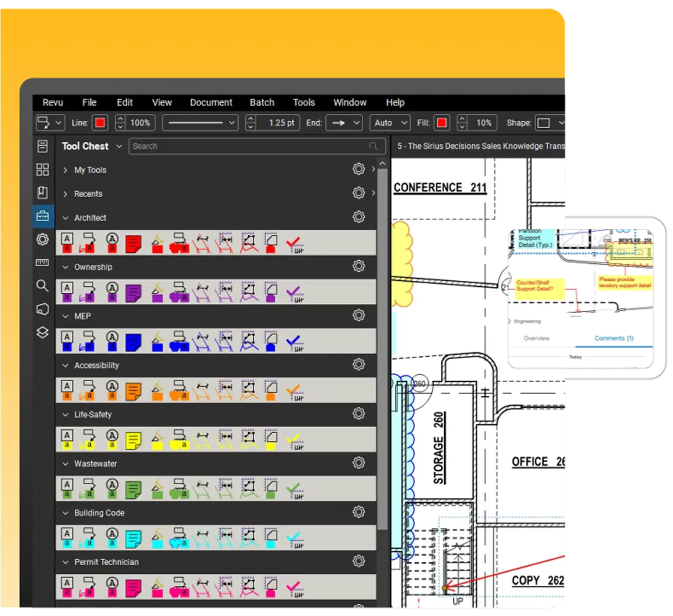Expand the My Tools section
Viewport: 673px width, 616px height.
[66, 170]
